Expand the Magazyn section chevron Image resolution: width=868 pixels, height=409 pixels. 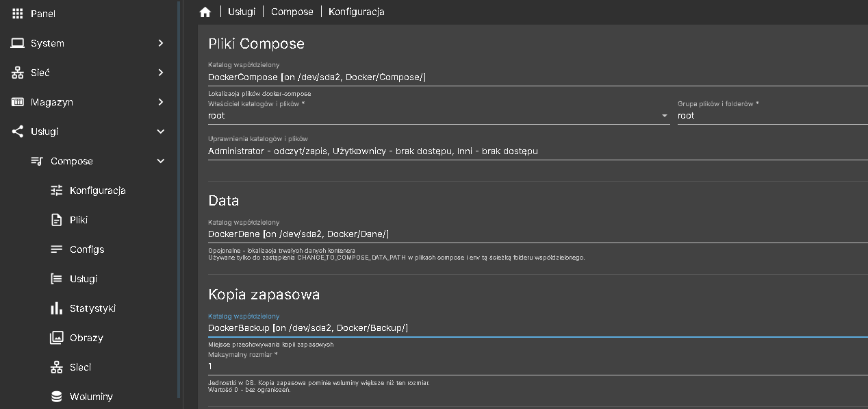tap(161, 102)
